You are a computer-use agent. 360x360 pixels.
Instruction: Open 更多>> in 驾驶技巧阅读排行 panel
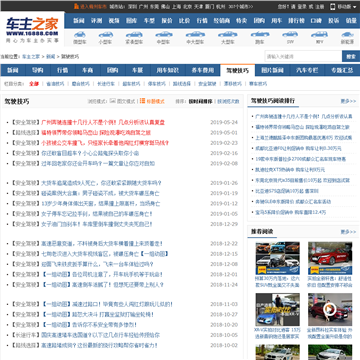pyautogui.click(x=348, y=101)
